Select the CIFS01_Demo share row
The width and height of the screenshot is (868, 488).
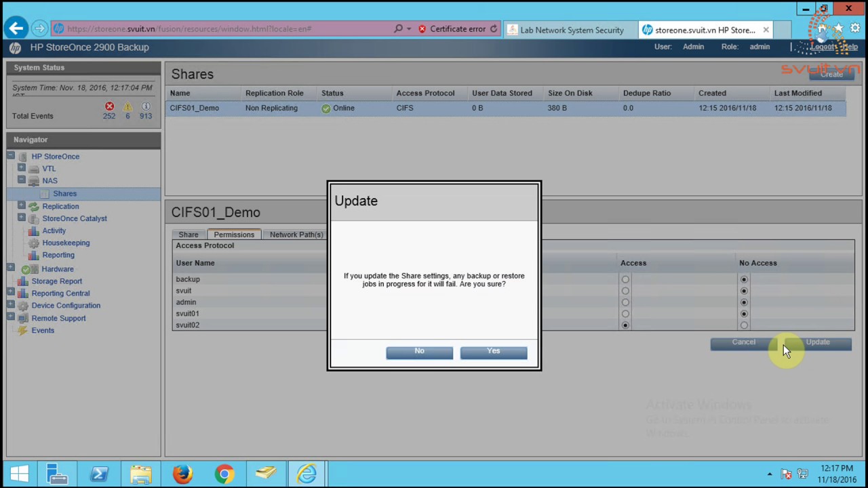click(x=506, y=108)
